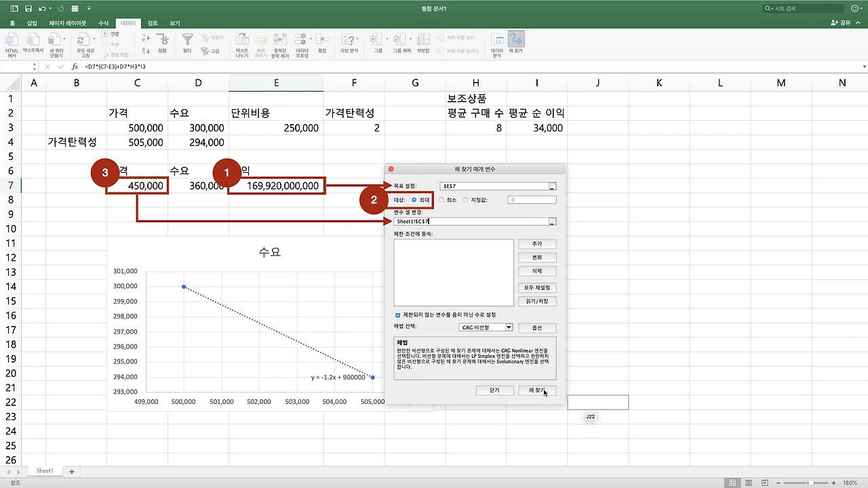Viewport: 868px width, 488px height.
Task: Click the HTML에서 import icon
Action: coord(12,40)
